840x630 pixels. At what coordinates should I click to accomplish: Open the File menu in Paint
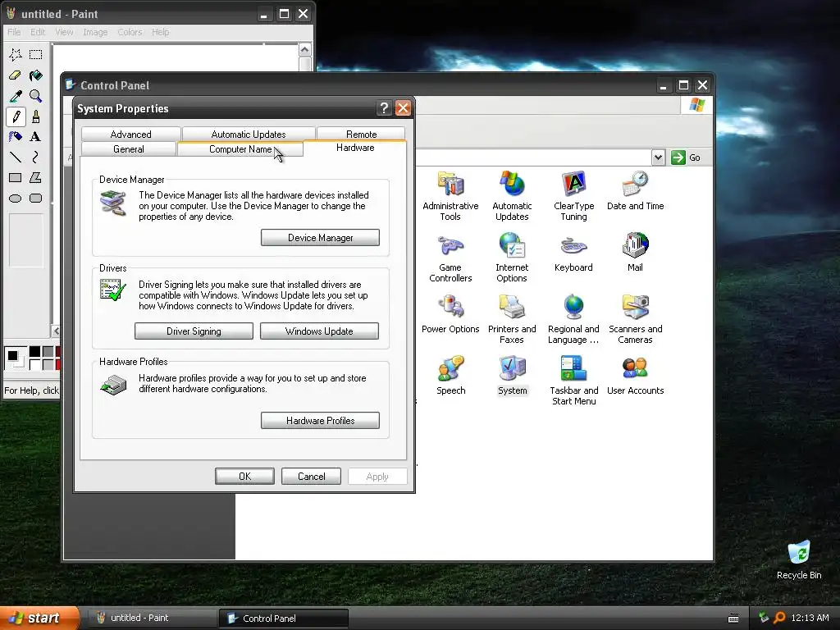(14, 32)
